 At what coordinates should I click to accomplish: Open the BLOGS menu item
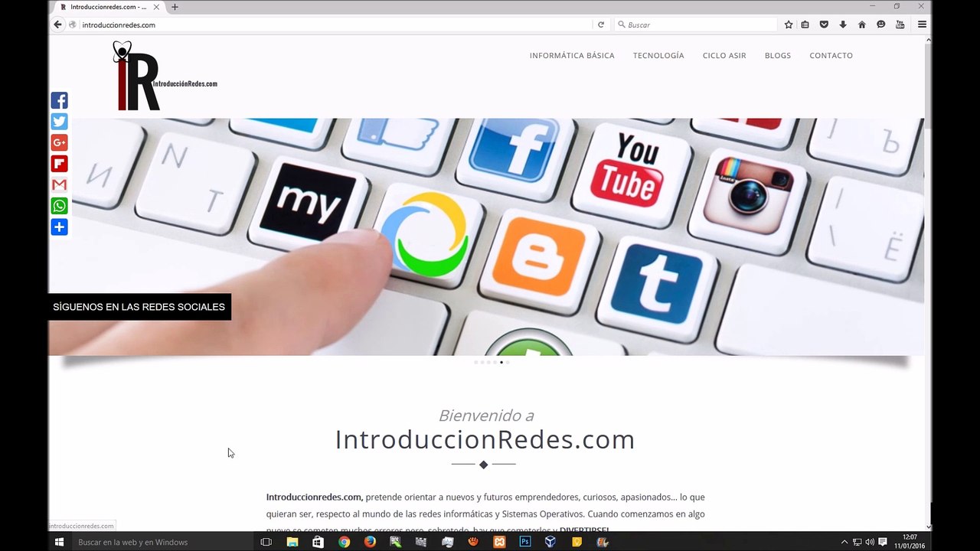(x=778, y=55)
